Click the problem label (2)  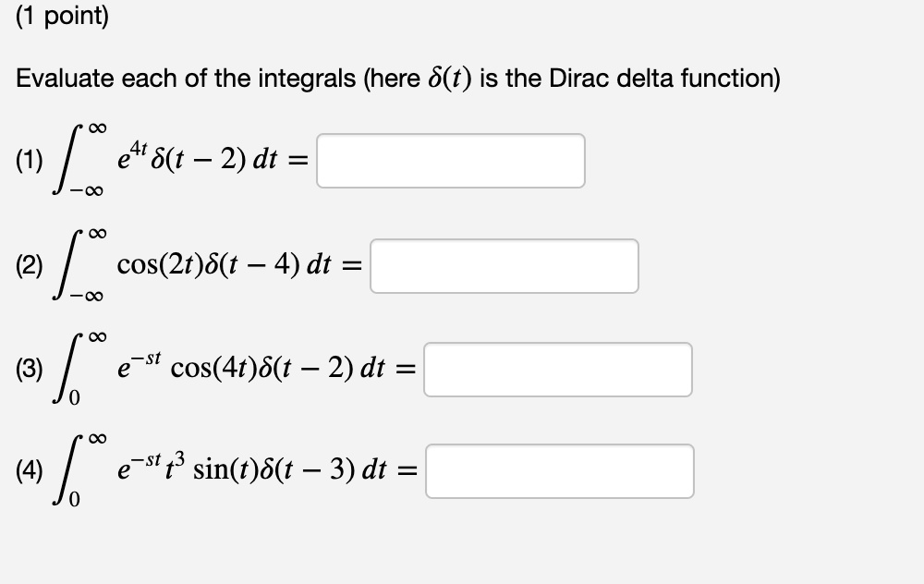click(30, 264)
